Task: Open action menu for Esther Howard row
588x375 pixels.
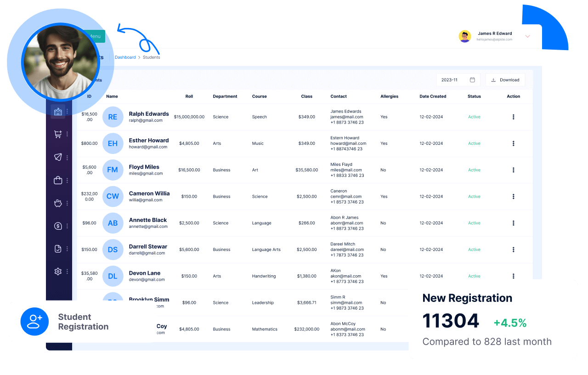Action: point(513,143)
